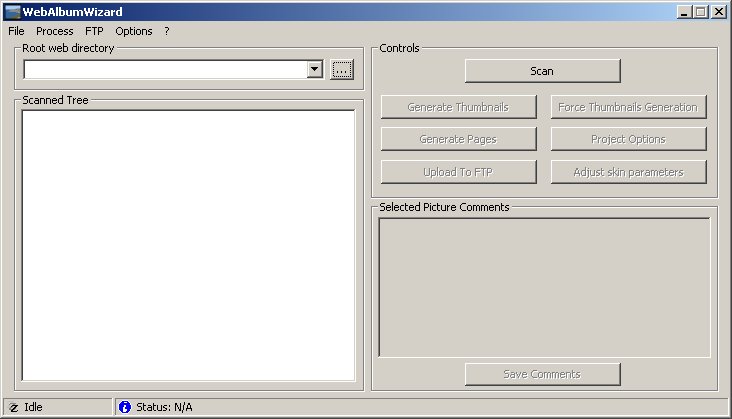Open the Options menu
Image resolution: width=732 pixels, height=419 pixels.
click(134, 31)
